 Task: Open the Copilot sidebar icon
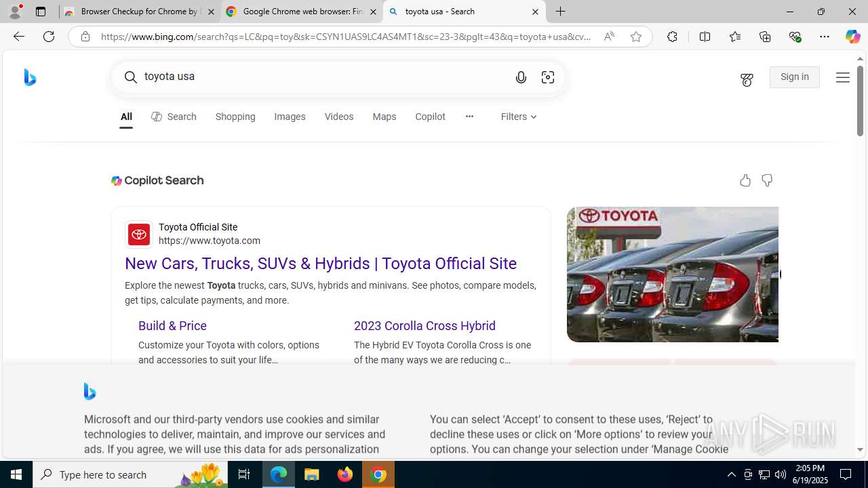[852, 37]
